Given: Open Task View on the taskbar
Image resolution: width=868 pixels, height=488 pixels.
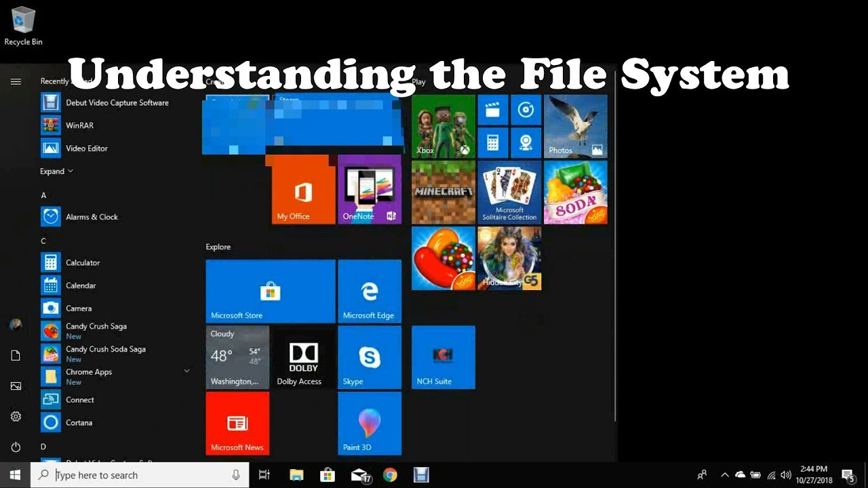Looking at the screenshot, I should (x=264, y=475).
